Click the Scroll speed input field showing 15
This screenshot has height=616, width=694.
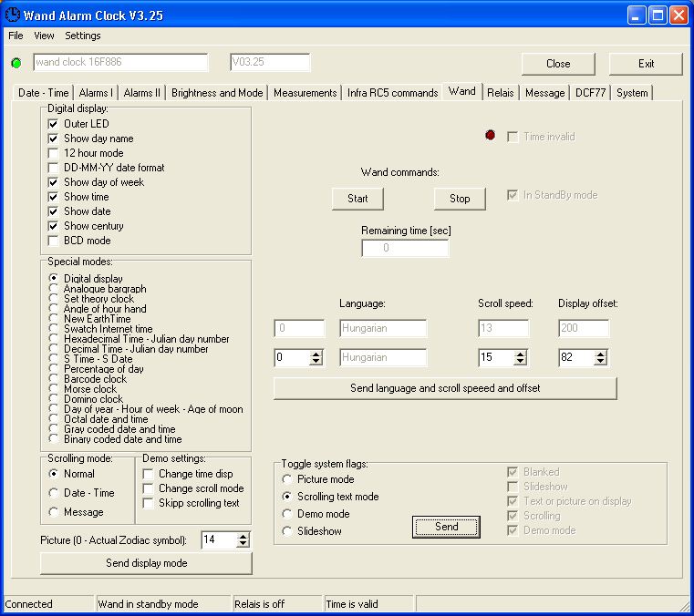click(x=497, y=357)
